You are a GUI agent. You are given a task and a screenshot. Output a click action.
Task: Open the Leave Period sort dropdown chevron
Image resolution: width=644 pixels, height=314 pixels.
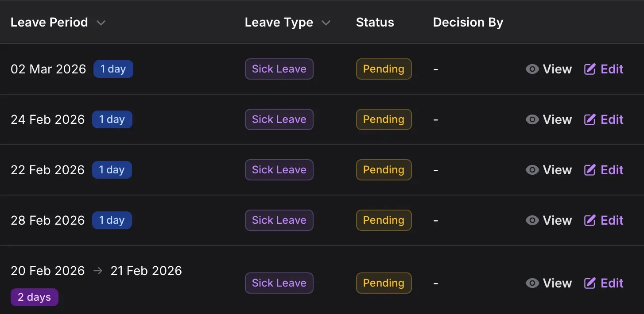coord(101,23)
